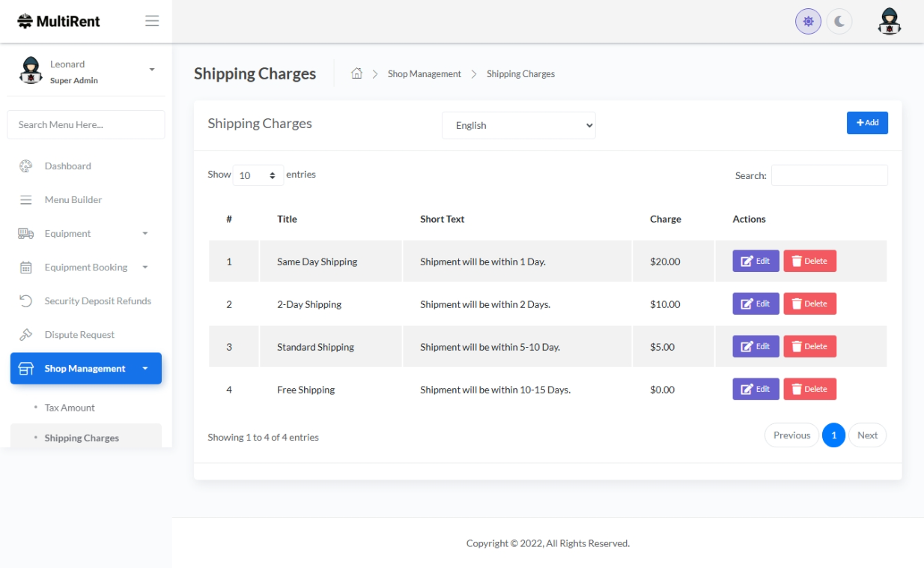Delete the Free Shipping row
The height and width of the screenshot is (568, 924).
(809, 390)
